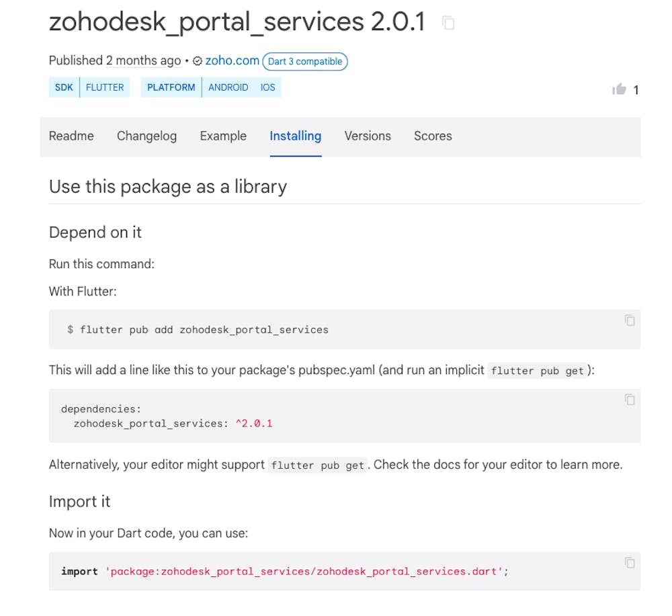Click the 'Import it' heading
The height and width of the screenshot is (616, 672).
click(x=79, y=502)
